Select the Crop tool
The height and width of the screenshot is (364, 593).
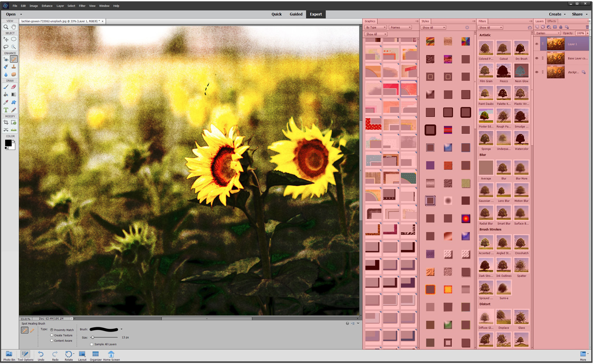point(6,123)
